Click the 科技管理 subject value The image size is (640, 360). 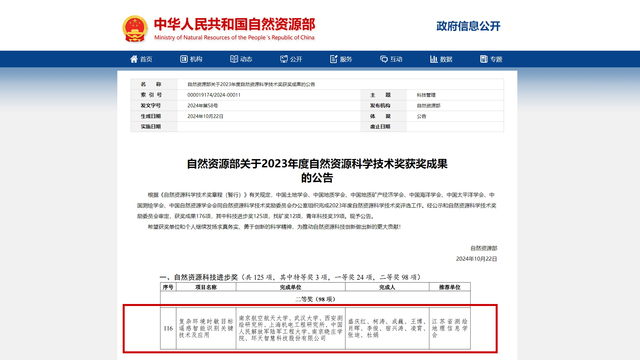426,95
